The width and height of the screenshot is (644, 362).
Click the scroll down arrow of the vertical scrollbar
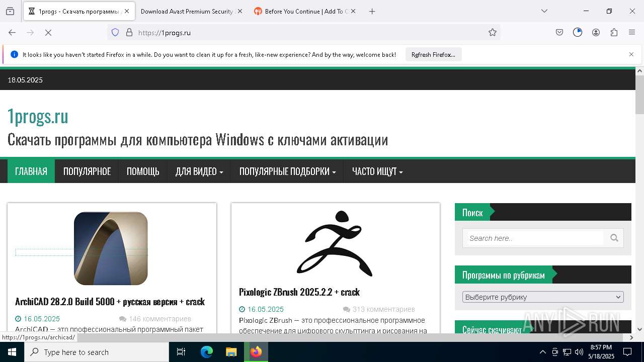click(x=639, y=329)
